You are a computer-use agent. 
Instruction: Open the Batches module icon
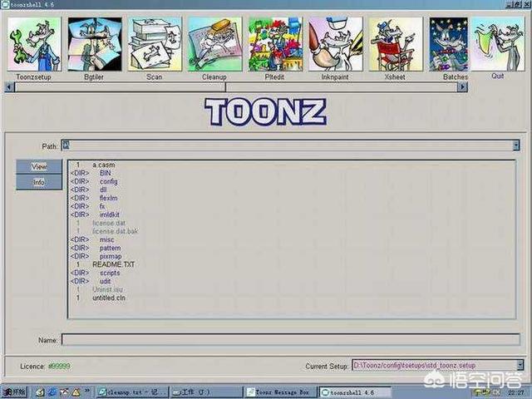coord(449,44)
